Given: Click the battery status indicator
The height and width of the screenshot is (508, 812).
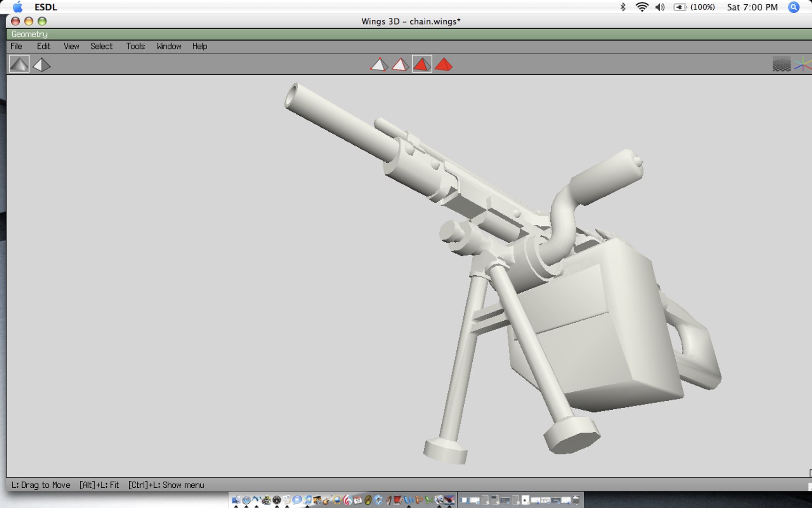Looking at the screenshot, I should 694,7.
